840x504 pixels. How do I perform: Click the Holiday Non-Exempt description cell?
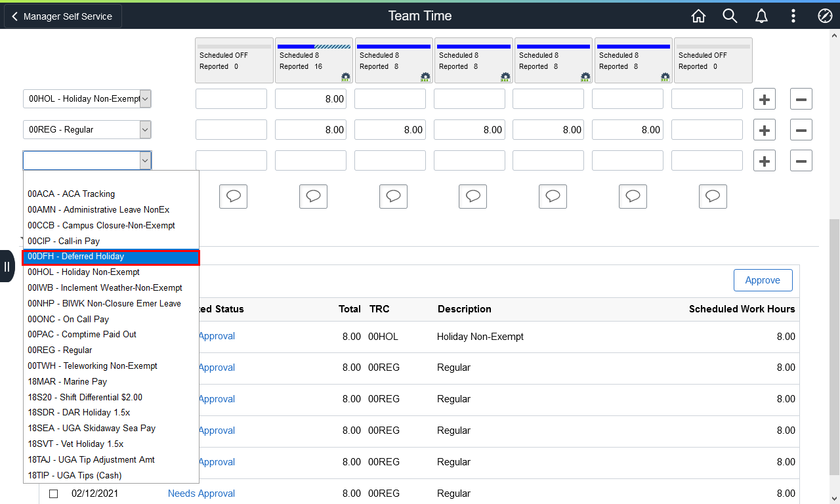[480, 337]
